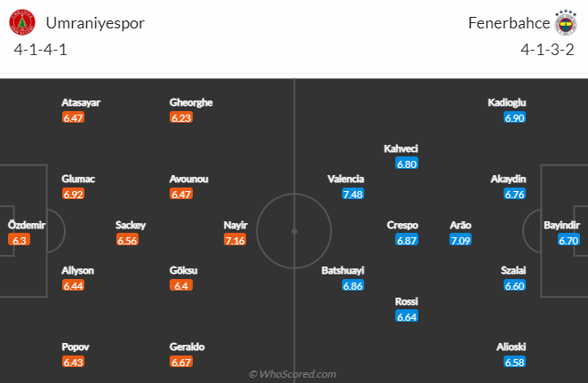Click the Umraniyespor club crest logo
This screenshot has height=383, width=588.
pos(22,22)
